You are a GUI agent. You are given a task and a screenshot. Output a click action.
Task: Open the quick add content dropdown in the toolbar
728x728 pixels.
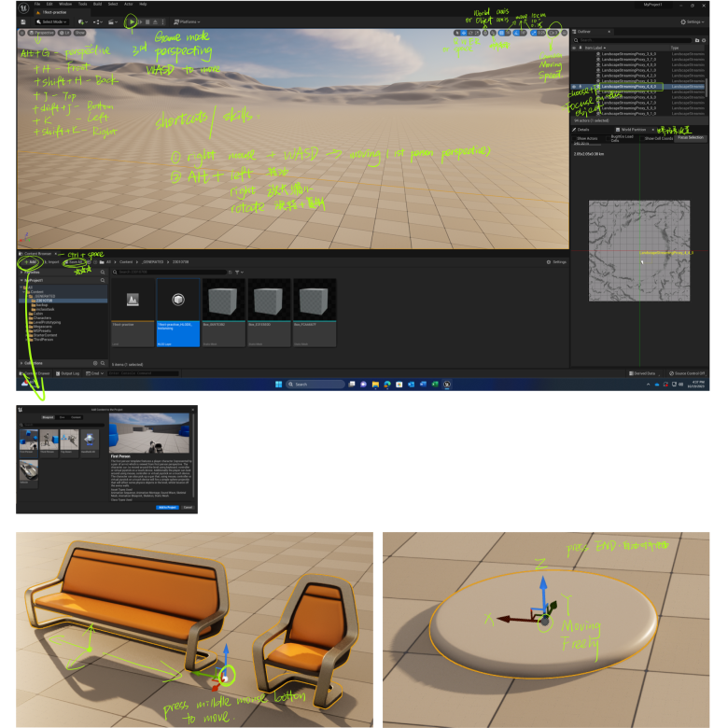point(83,21)
